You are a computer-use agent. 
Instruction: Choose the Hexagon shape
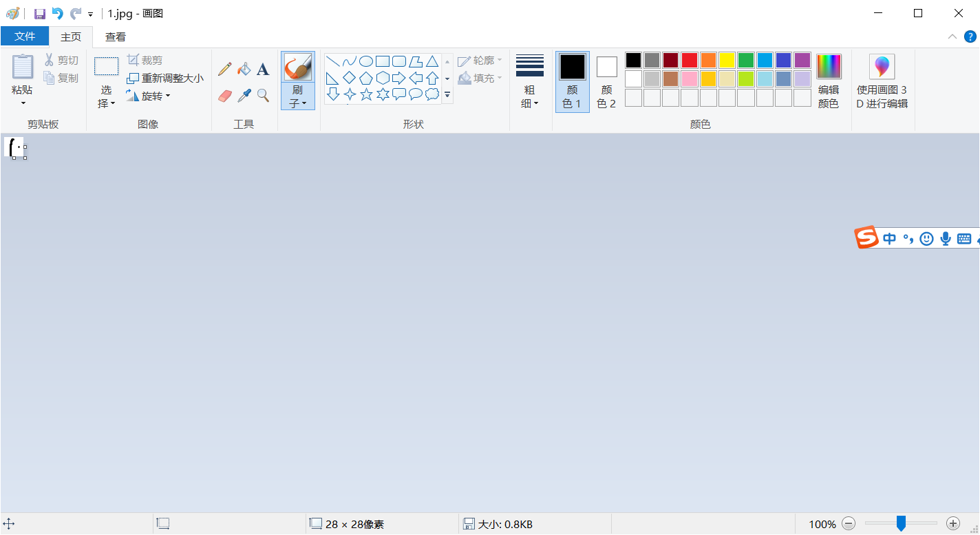tap(383, 78)
